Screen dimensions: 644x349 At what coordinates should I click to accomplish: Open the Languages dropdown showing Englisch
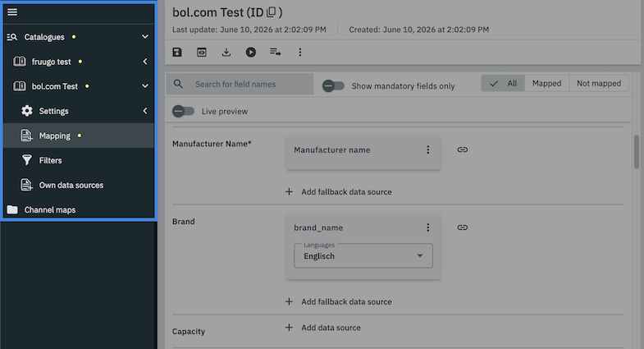coord(363,255)
